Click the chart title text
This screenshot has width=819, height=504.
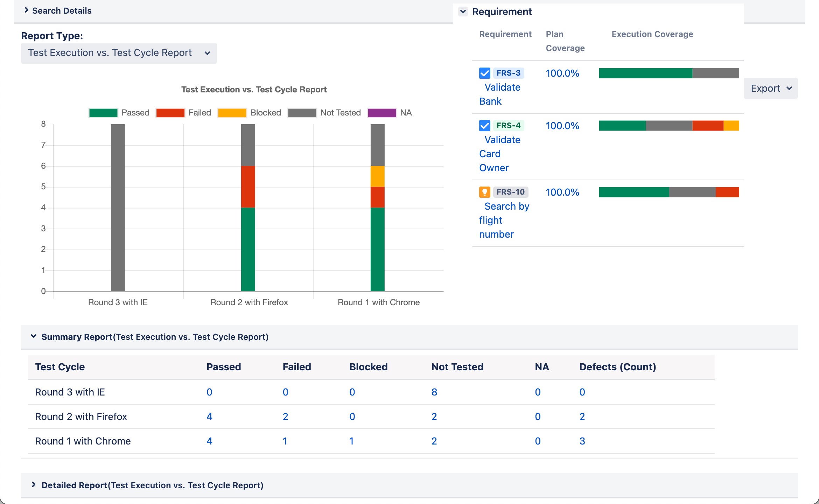(x=254, y=90)
